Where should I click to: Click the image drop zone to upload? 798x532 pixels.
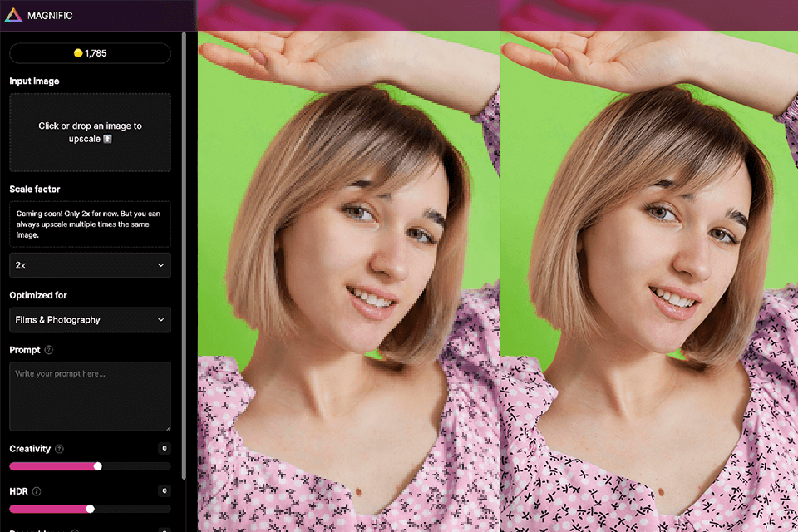click(x=90, y=132)
